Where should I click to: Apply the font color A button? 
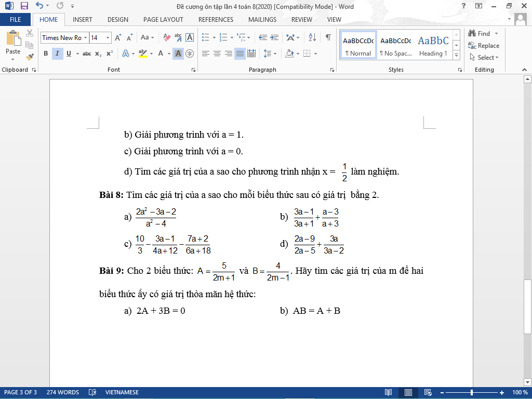[x=161, y=54]
